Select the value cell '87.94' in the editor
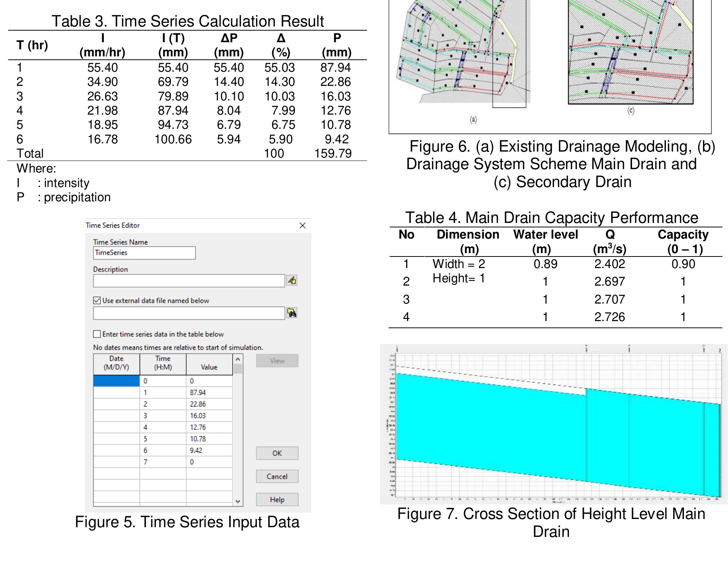Image resolution: width=728 pixels, height=575 pixels. click(209, 392)
